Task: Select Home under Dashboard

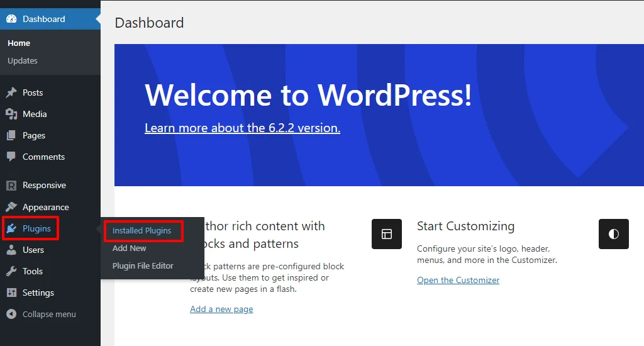Action: click(19, 43)
